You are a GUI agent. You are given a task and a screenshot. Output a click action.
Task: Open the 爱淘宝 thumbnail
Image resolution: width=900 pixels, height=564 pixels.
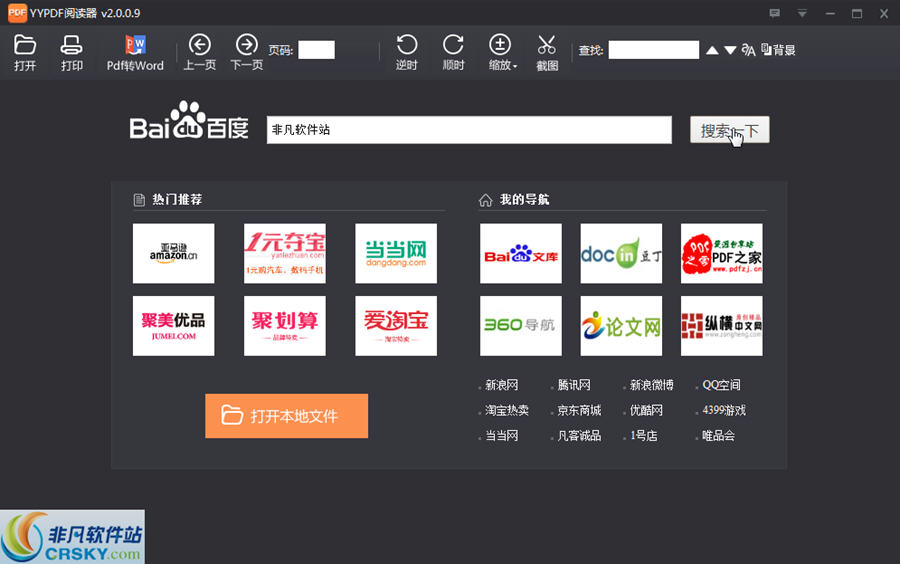pos(396,326)
